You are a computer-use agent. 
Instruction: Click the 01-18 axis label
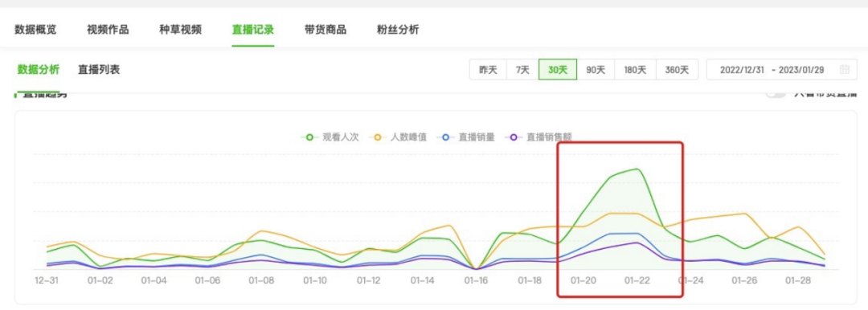530,280
